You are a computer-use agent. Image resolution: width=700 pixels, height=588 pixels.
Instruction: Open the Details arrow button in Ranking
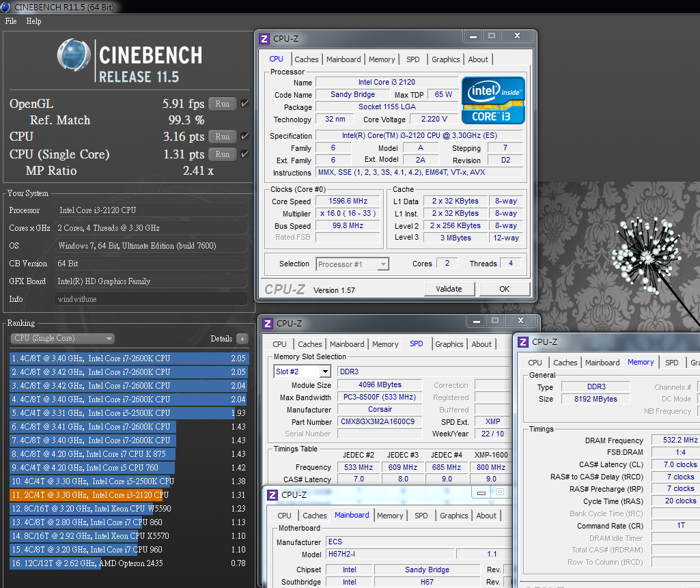[x=242, y=339]
